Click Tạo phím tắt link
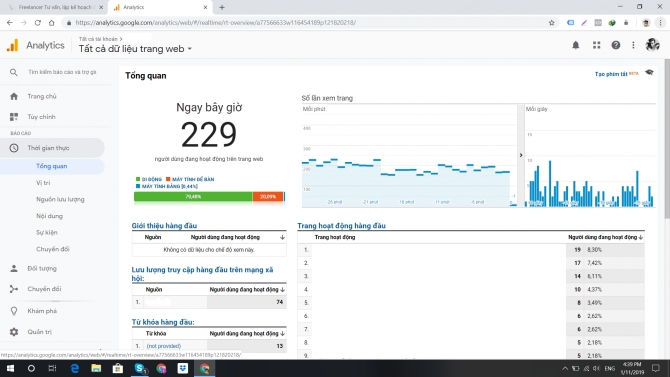Image resolution: width=670 pixels, height=377 pixels. [x=611, y=74]
